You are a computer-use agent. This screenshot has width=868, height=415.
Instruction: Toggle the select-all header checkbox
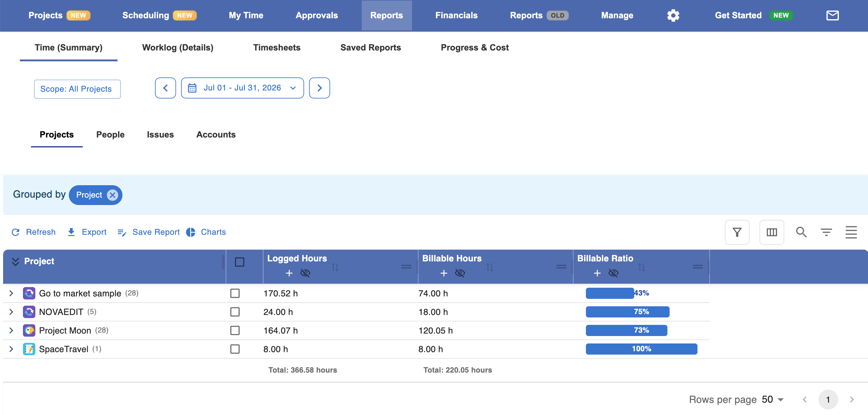(x=240, y=262)
